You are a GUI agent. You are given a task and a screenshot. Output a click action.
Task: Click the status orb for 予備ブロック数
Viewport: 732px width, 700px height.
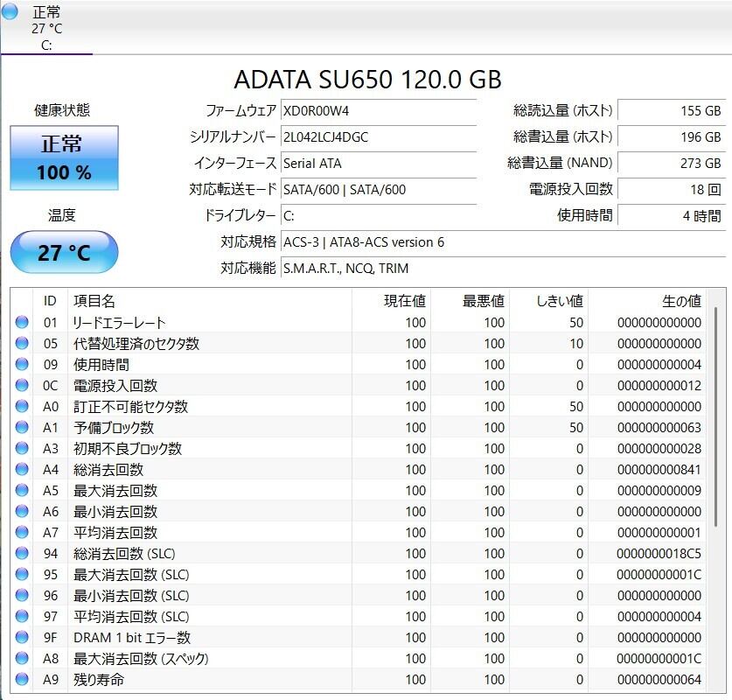click(x=22, y=428)
